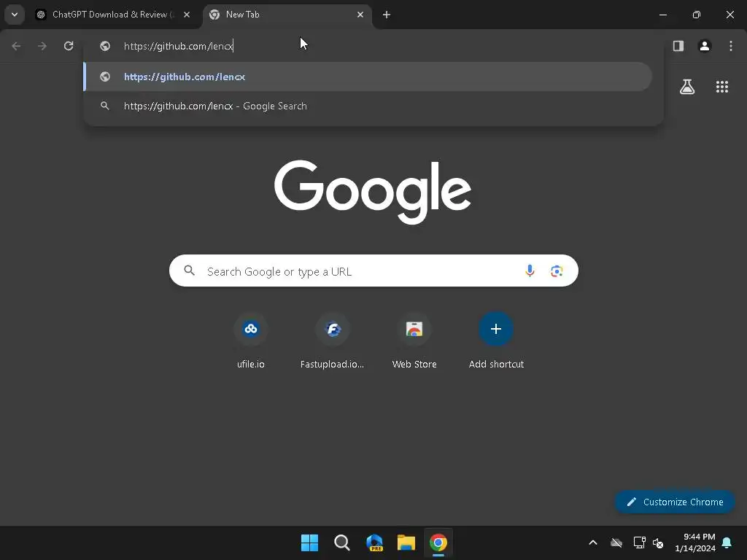Screen dimensions: 747x560
Task: Click the ChatGPT tab favicon
Action: (42, 15)
